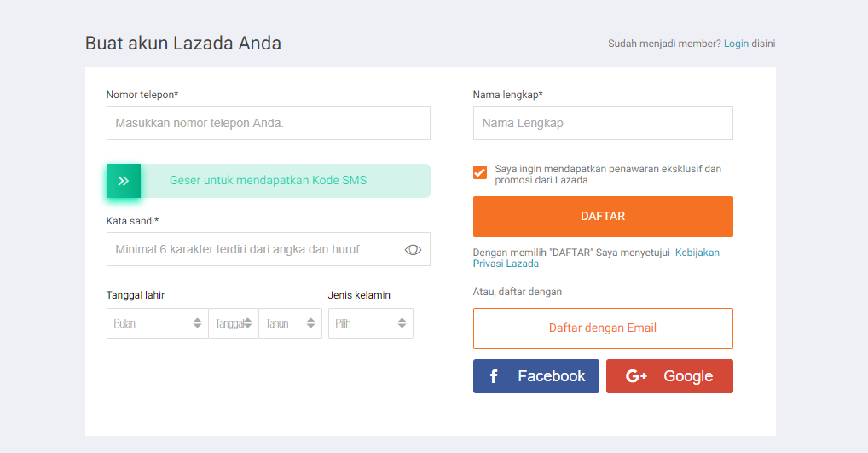Screen dimensions: 868x453
Task: Toggle password visibility eye icon
Action: tap(413, 250)
